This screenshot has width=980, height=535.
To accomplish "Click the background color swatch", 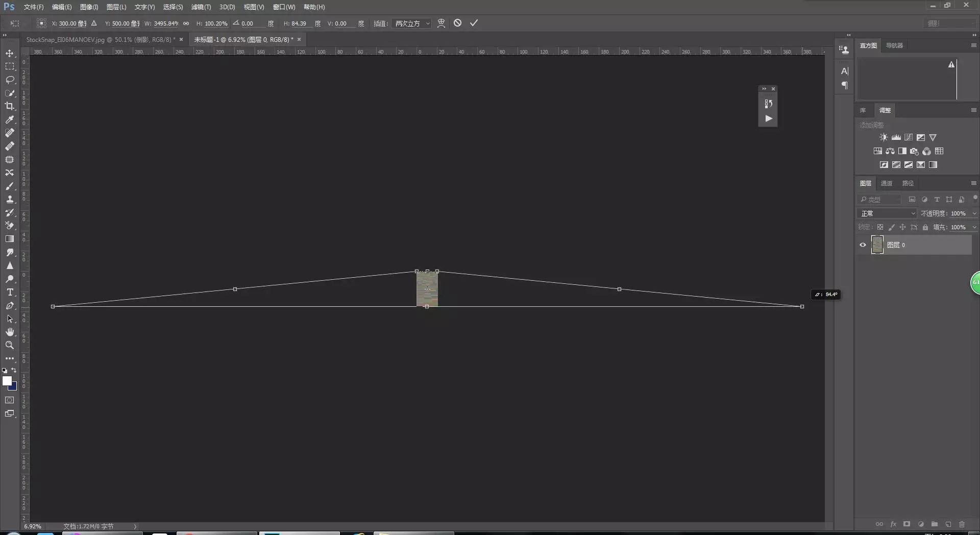I will [14, 387].
